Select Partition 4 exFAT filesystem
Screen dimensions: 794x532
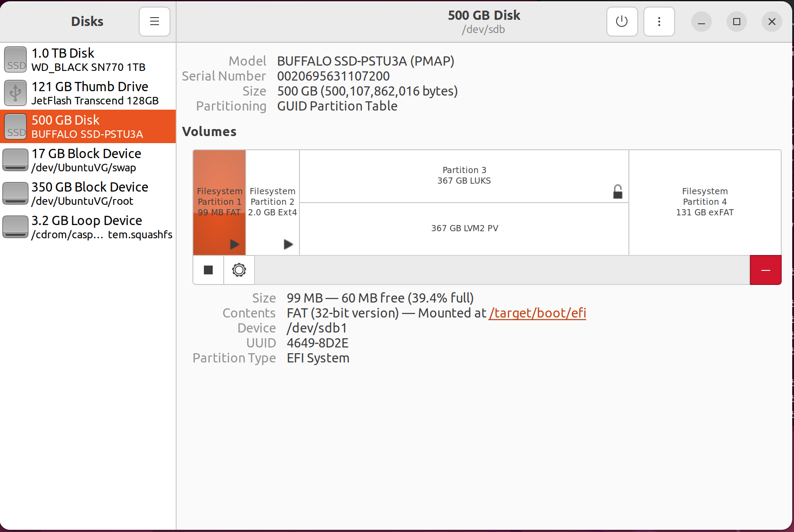point(705,202)
